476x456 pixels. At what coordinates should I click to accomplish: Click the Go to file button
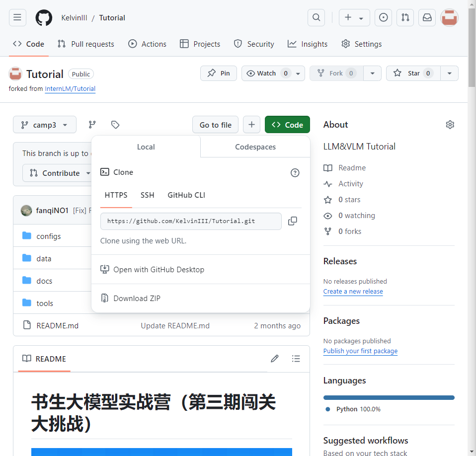tap(215, 125)
